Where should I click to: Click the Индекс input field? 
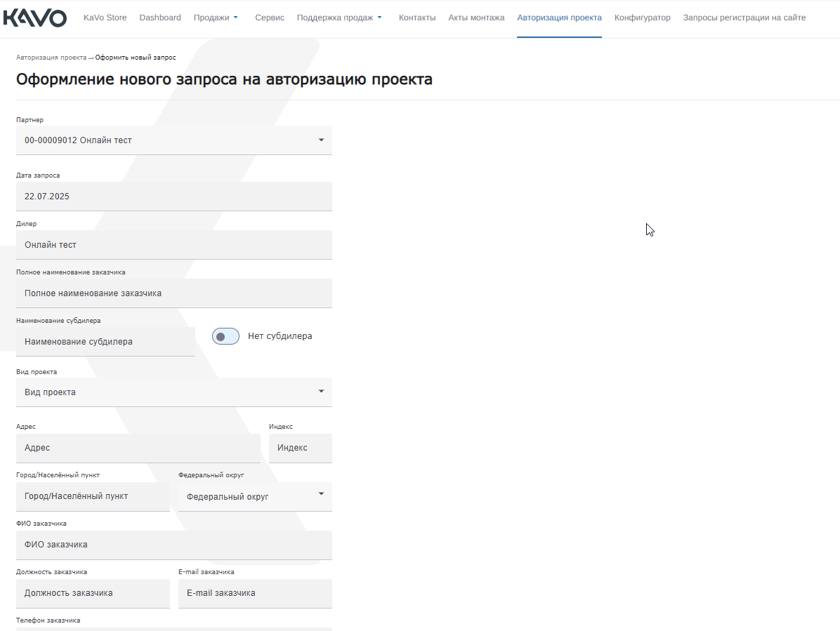pos(301,448)
